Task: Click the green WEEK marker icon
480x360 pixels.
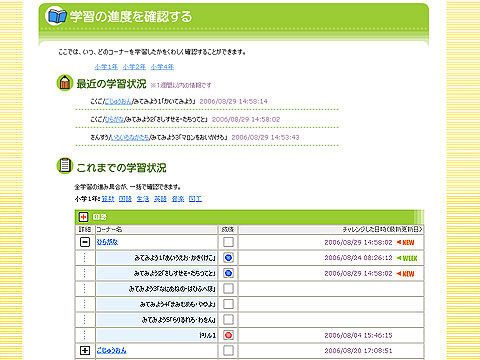Action: (407, 258)
